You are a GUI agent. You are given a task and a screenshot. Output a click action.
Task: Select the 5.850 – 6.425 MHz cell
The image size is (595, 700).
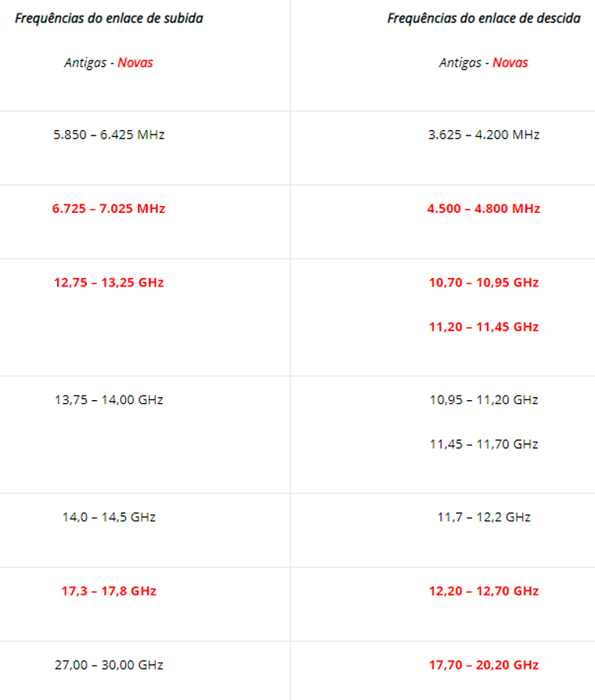[x=109, y=135]
